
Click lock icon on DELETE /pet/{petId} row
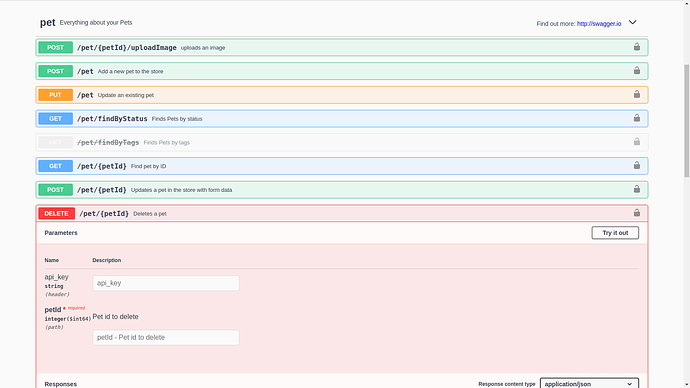[x=637, y=213]
